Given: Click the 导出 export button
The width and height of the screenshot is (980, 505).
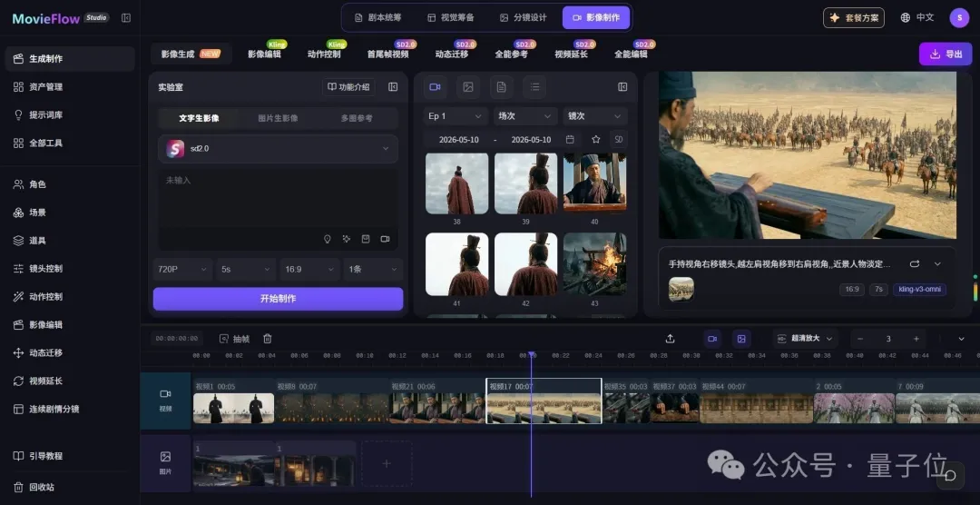Looking at the screenshot, I should pos(946,54).
